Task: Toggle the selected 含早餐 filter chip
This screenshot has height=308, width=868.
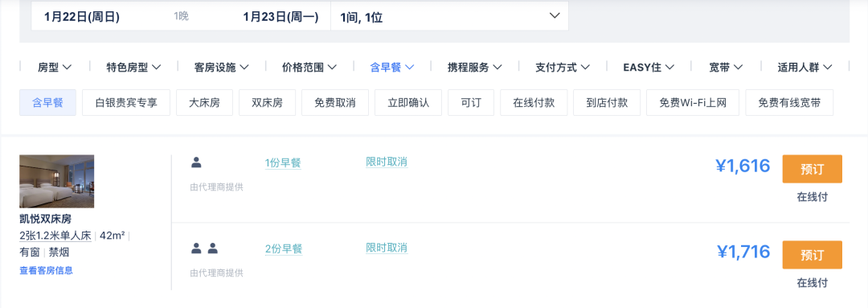Action: pos(47,102)
